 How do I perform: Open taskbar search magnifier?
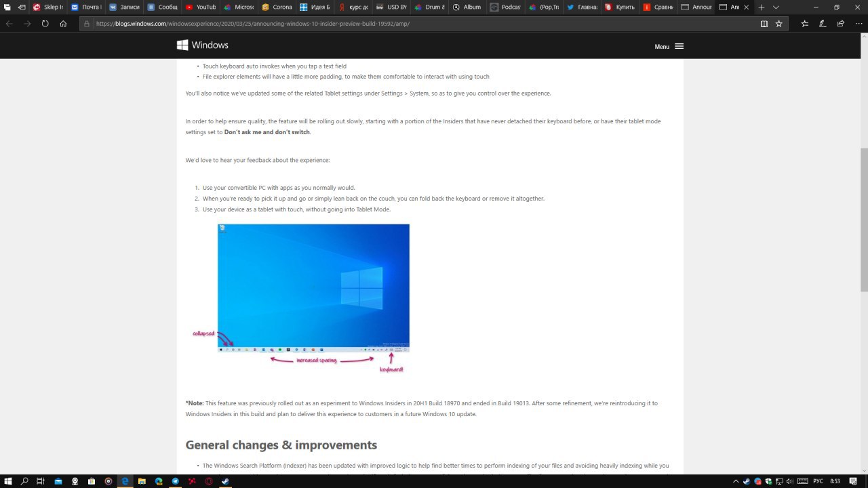(x=24, y=481)
